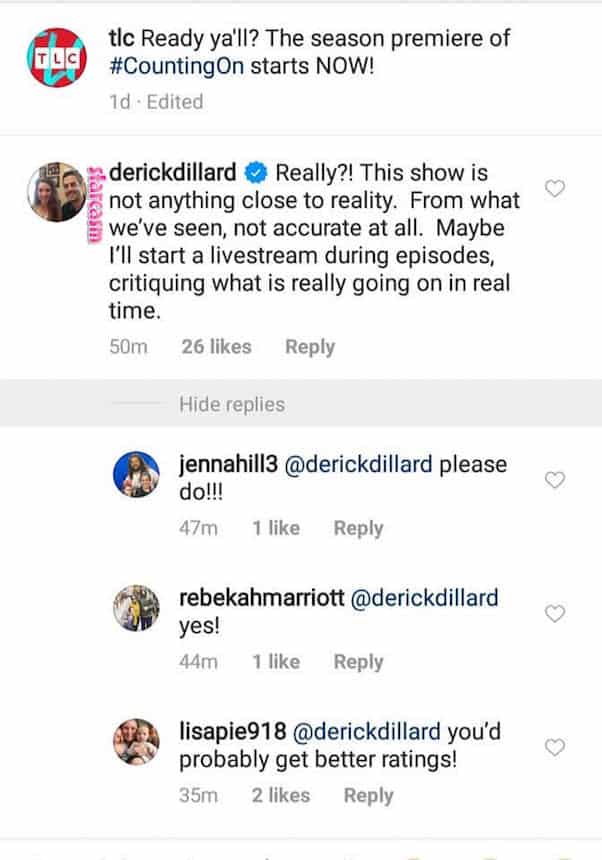Reply to jennahill3's comment
This screenshot has width=602, height=860.
(x=358, y=528)
